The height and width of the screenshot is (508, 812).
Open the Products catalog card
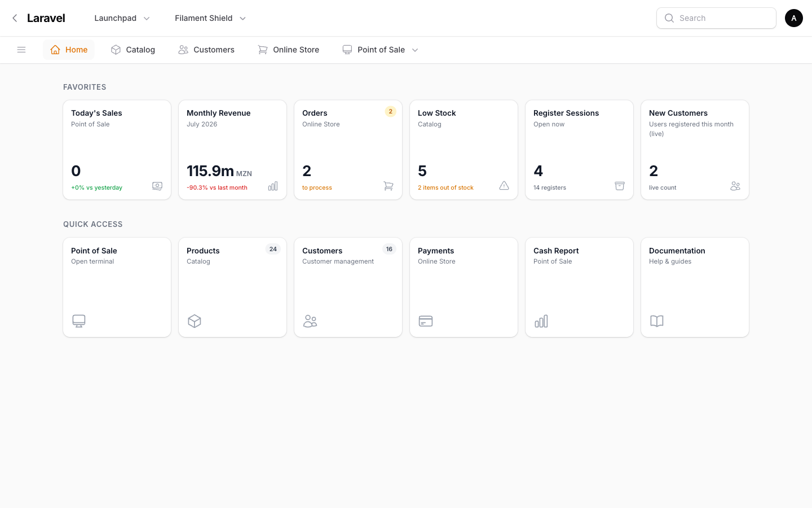coord(232,287)
